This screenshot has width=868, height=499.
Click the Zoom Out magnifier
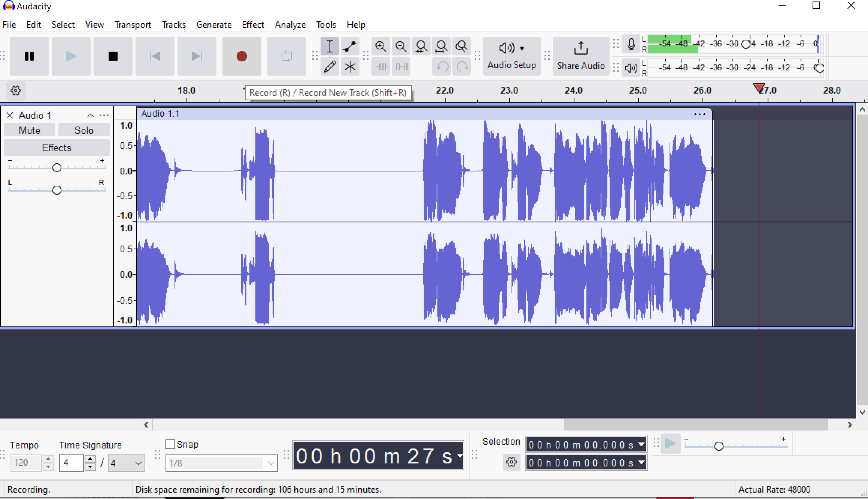[x=401, y=46]
